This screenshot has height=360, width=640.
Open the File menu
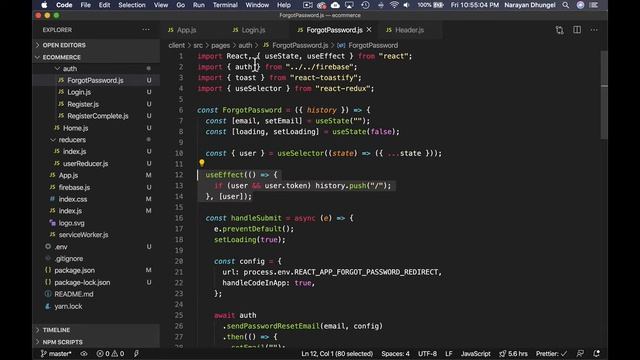click(x=85, y=5)
